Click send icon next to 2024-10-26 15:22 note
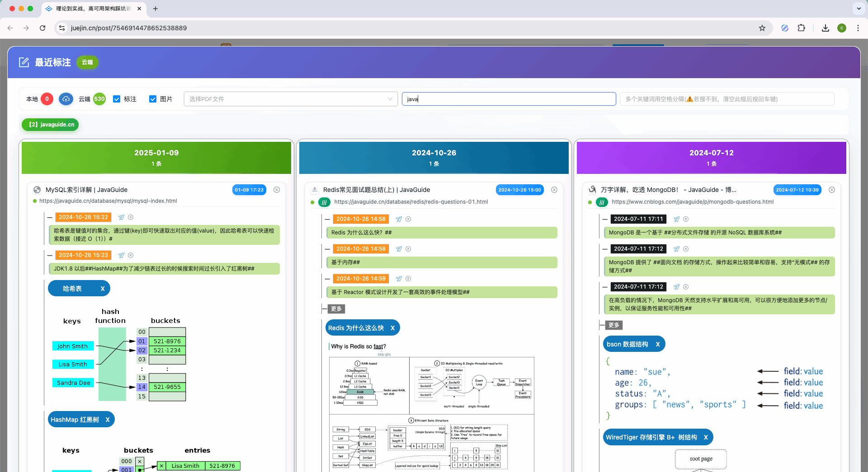This screenshot has height=472, width=868. coord(121,217)
